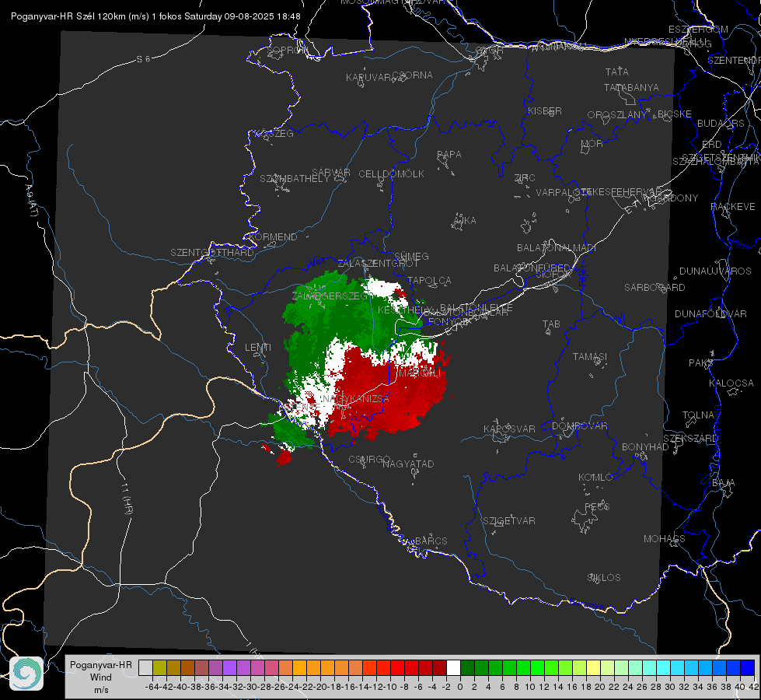Click the SZENTGOTTHARD city label

pyautogui.click(x=212, y=253)
